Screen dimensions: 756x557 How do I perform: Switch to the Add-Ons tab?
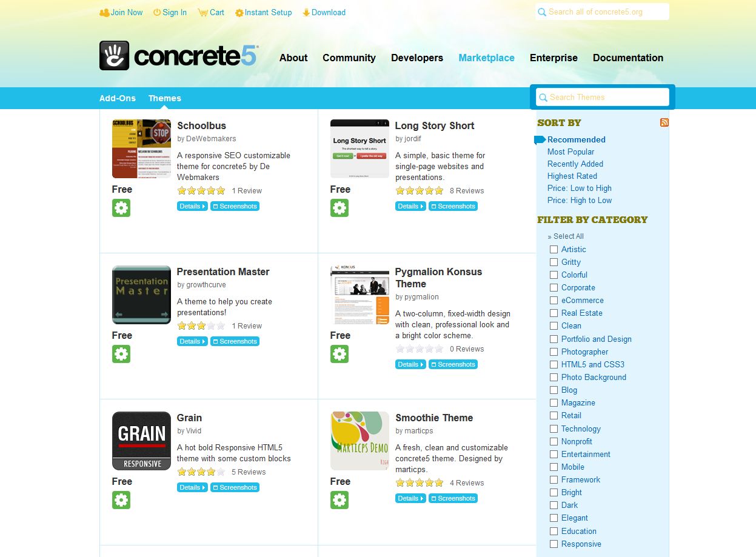pos(118,98)
